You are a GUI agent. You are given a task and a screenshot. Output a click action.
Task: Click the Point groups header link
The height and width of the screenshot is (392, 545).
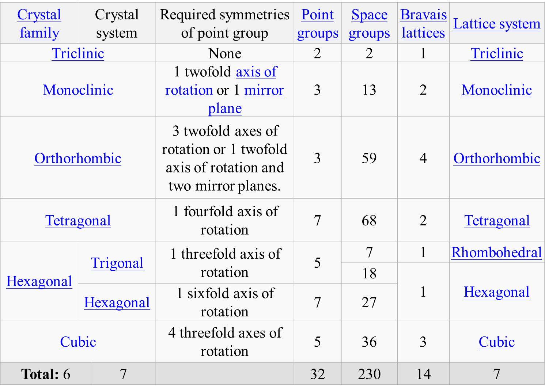(317, 23)
